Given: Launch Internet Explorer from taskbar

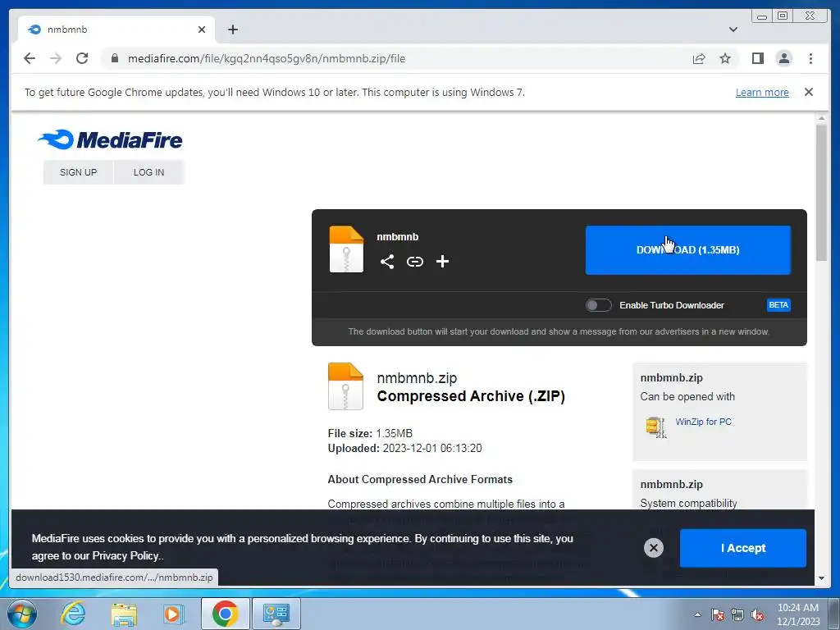Looking at the screenshot, I should 73,614.
